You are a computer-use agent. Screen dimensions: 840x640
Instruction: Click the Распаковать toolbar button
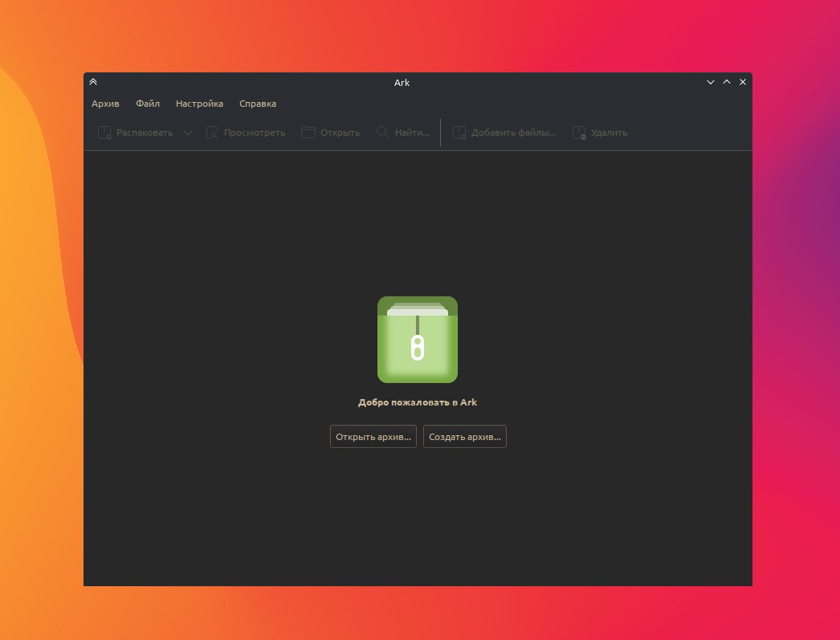[x=136, y=132]
